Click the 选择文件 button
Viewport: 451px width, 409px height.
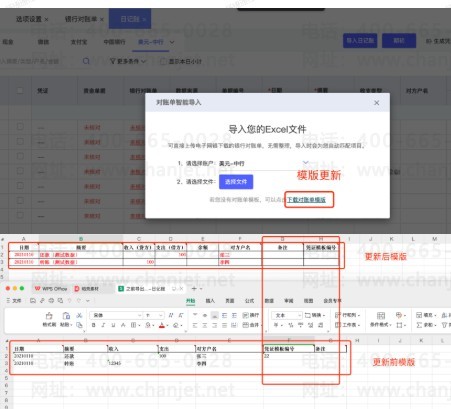pos(236,182)
